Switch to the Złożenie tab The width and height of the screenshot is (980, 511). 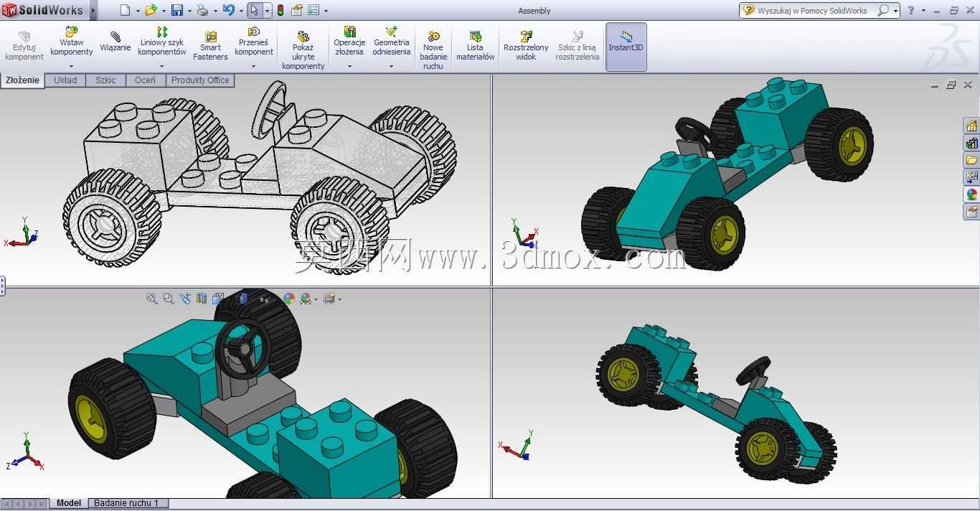coord(22,80)
